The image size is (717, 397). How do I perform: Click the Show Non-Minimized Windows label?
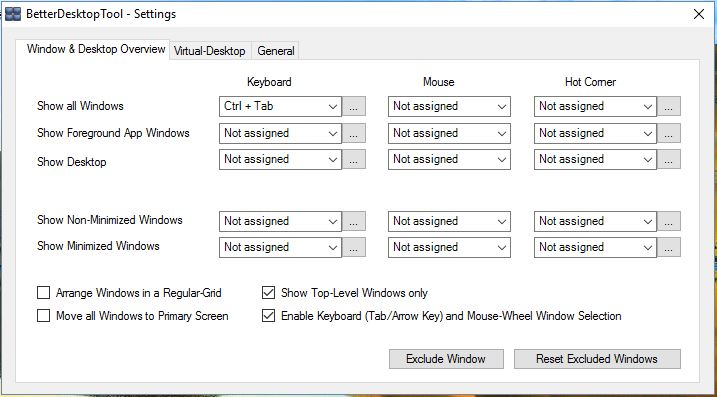(110, 220)
